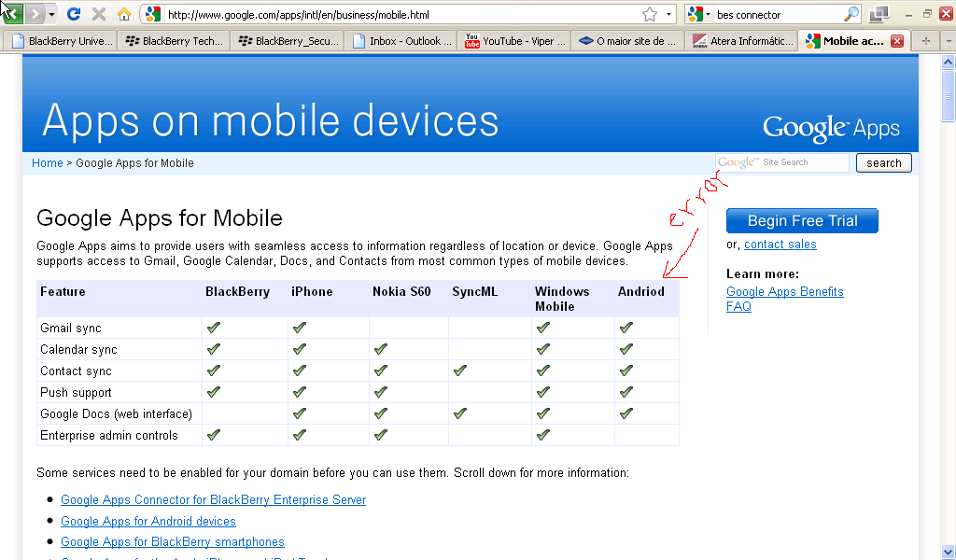The width and height of the screenshot is (956, 560).
Task: Open Google Apps for BlackBerry smartphones link
Action: tap(173, 541)
